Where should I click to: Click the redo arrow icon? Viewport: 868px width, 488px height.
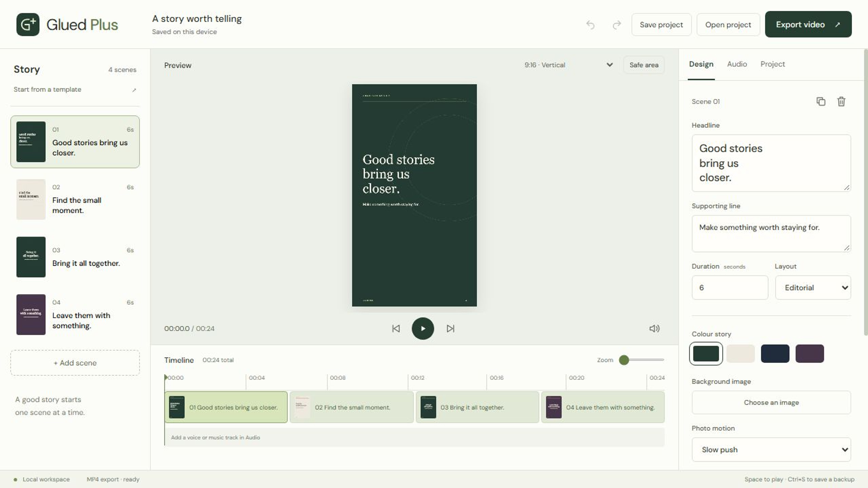click(617, 25)
